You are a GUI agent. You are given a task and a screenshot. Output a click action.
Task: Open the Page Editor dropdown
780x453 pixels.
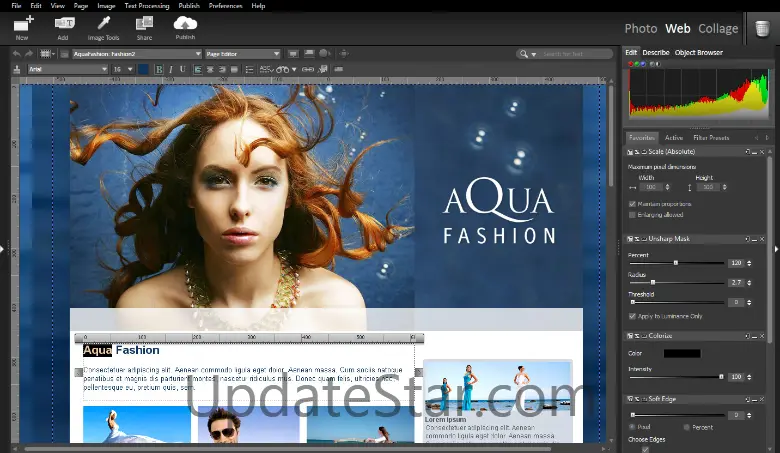point(242,54)
